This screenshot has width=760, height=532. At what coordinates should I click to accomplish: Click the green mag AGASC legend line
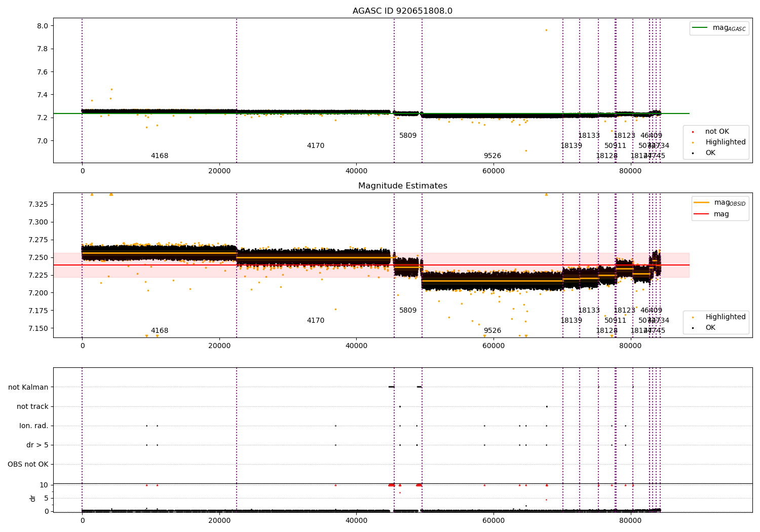click(700, 28)
